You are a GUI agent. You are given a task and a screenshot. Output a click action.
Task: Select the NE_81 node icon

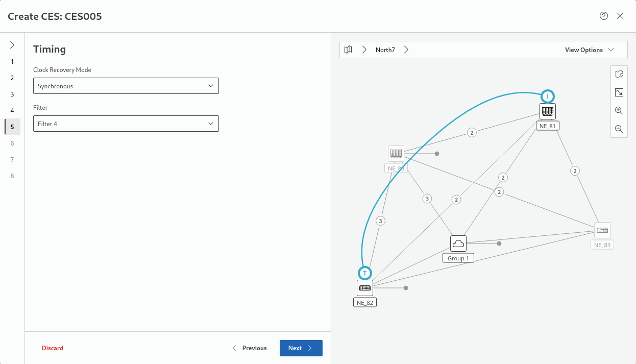click(548, 111)
